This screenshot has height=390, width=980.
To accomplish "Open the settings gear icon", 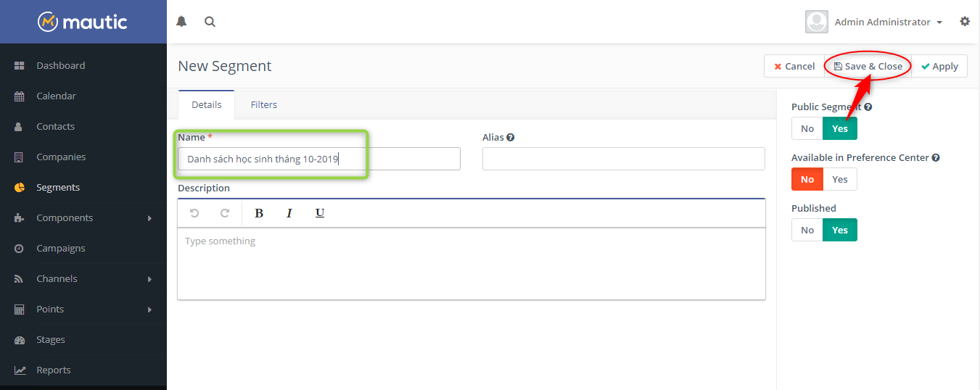I will [965, 22].
